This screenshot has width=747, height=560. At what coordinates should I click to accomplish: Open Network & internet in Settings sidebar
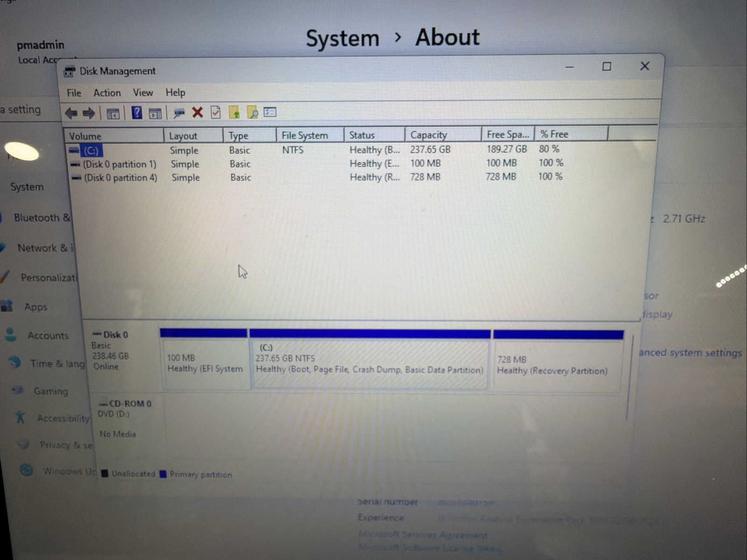tap(45, 248)
